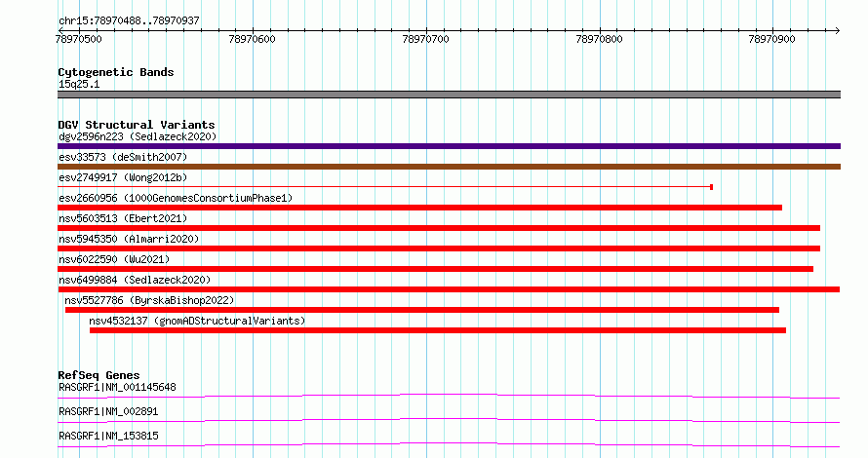This screenshot has height=458, width=868.
Task: Select the red esv2660956 variant bar
Action: 419,208
